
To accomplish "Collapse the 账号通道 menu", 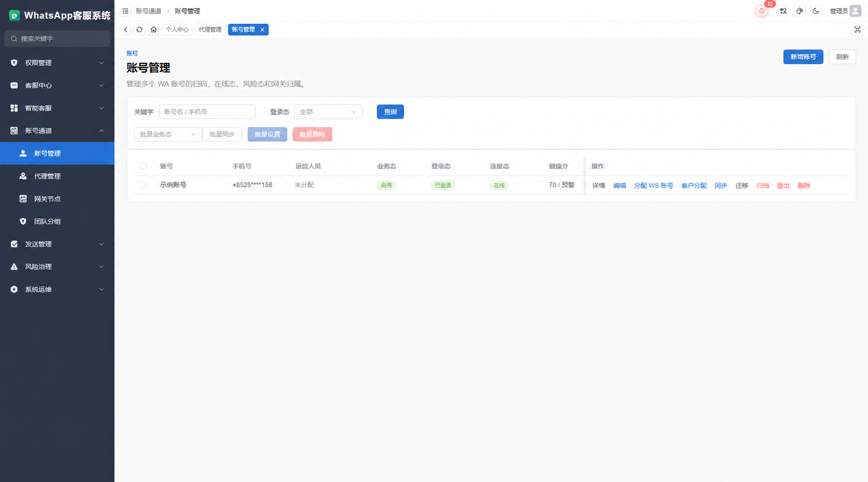I will pyautogui.click(x=57, y=131).
